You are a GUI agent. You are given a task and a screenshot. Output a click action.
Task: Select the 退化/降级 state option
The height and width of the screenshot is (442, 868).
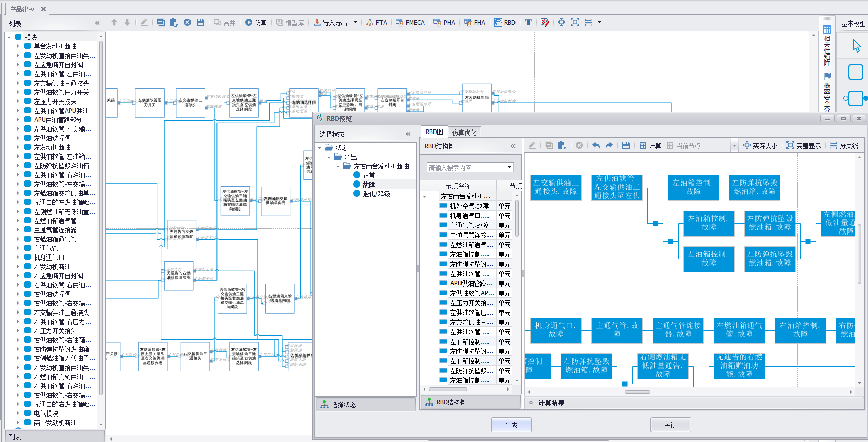pos(375,194)
